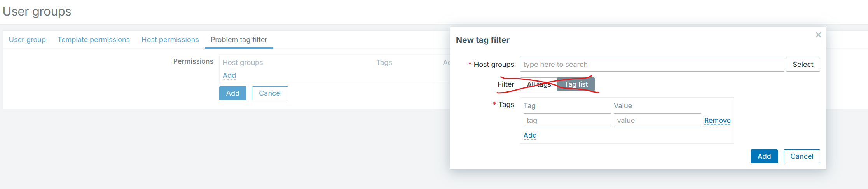Select the Problem tag filter tab
The width and height of the screenshot is (868, 189).
point(239,40)
